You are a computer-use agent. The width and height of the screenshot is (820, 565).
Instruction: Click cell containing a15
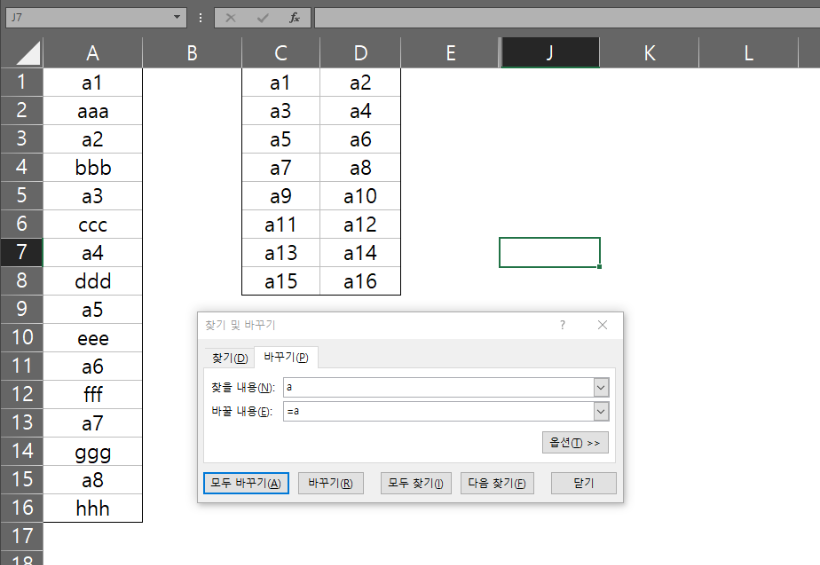coord(281,281)
